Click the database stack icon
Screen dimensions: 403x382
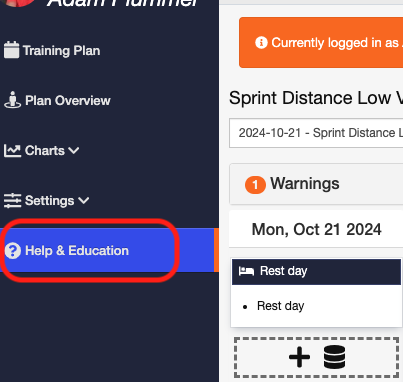point(334,357)
